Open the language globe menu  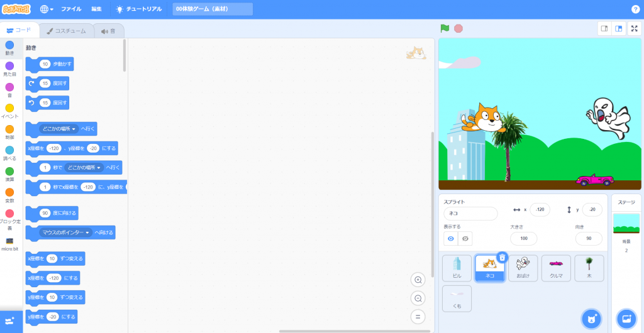47,9
